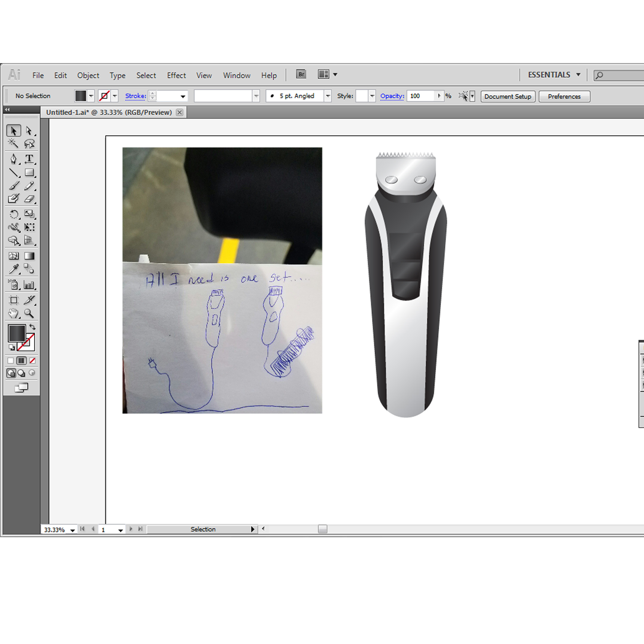Click the dark gray Fill color swatch
644x644 pixels.
click(x=17, y=333)
